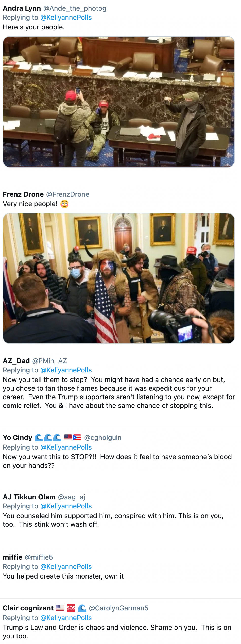View the Senate chamber photo
This screenshot has width=241, height=644.
[x=119, y=102]
